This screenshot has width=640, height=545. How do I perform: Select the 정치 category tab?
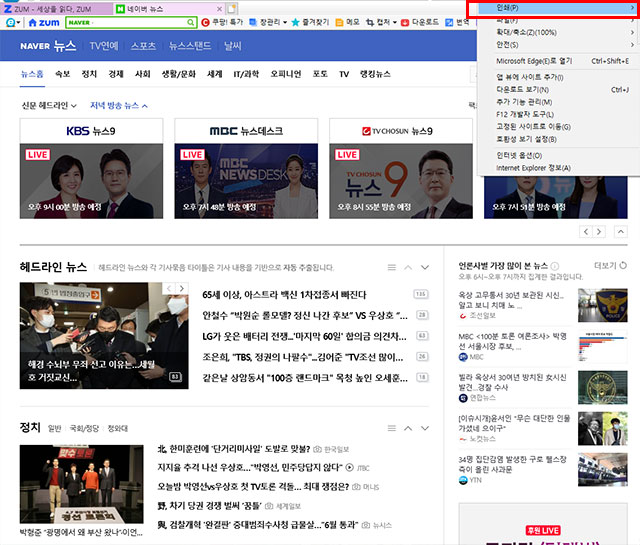pyautogui.click(x=89, y=74)
